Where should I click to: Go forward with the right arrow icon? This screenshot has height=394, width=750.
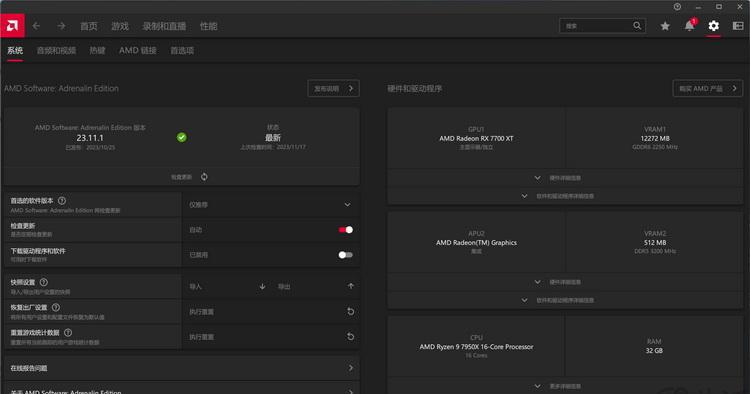pos(61,26)
